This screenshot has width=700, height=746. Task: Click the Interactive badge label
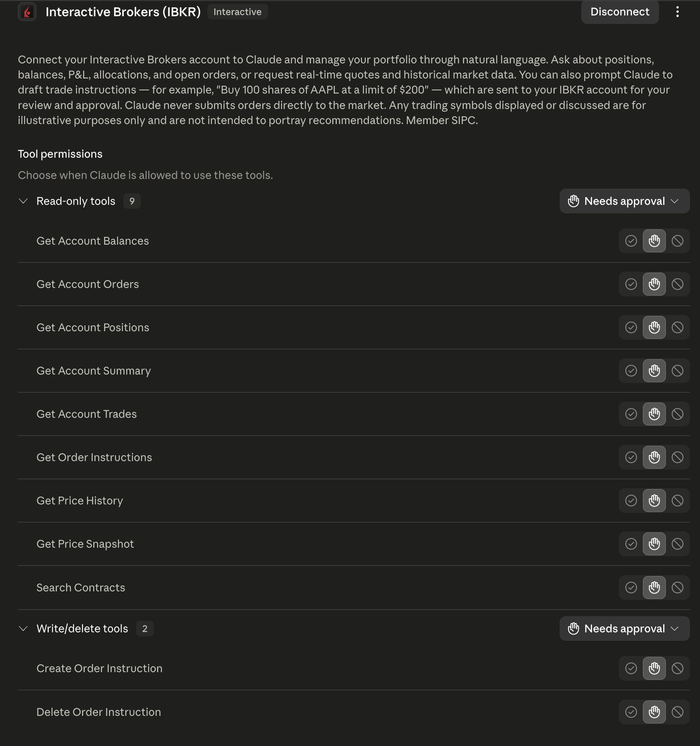click(x=237, y=12)
